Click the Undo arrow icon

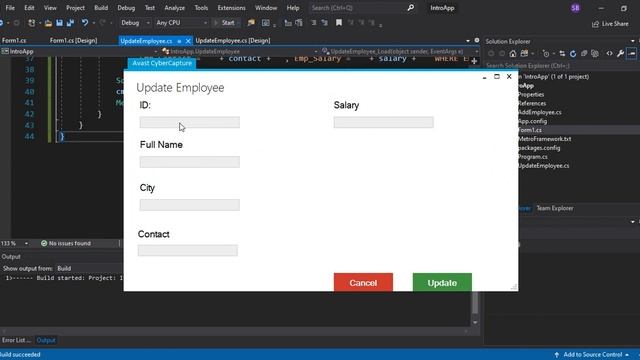(x=84, y=23)
